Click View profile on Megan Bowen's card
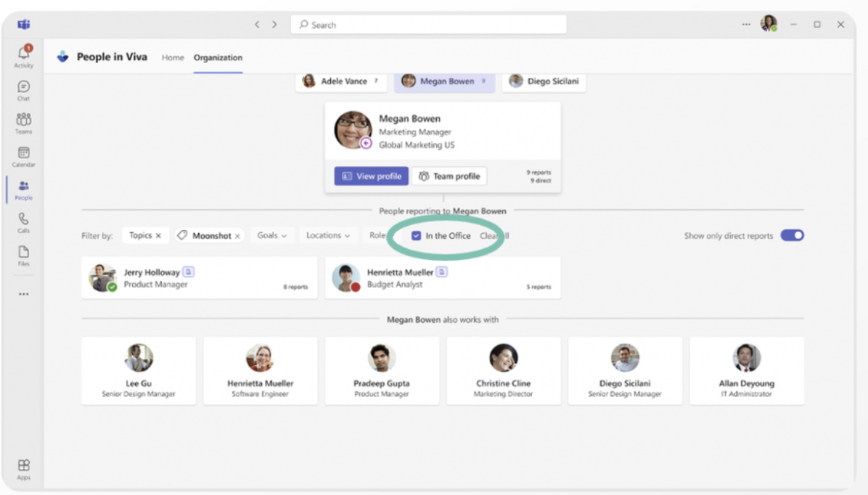Image resolution: width=868 pixels, height=495 pixels. (x=371, y=176)
